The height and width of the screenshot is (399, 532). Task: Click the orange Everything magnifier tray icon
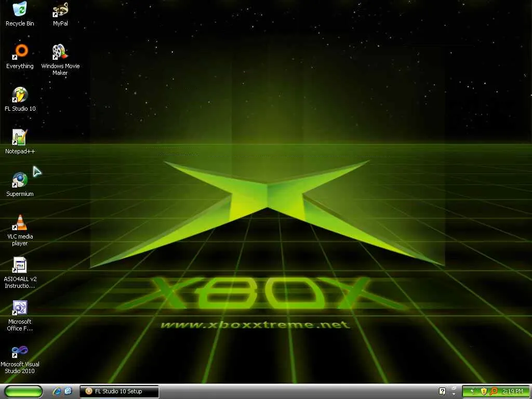[x=494, y=391]
